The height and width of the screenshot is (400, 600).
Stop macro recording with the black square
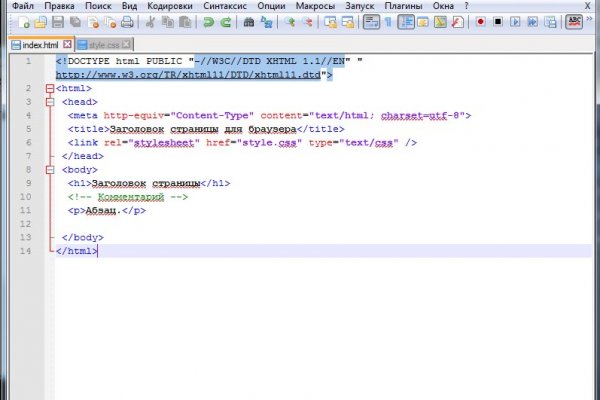click(x=499, y=21)
